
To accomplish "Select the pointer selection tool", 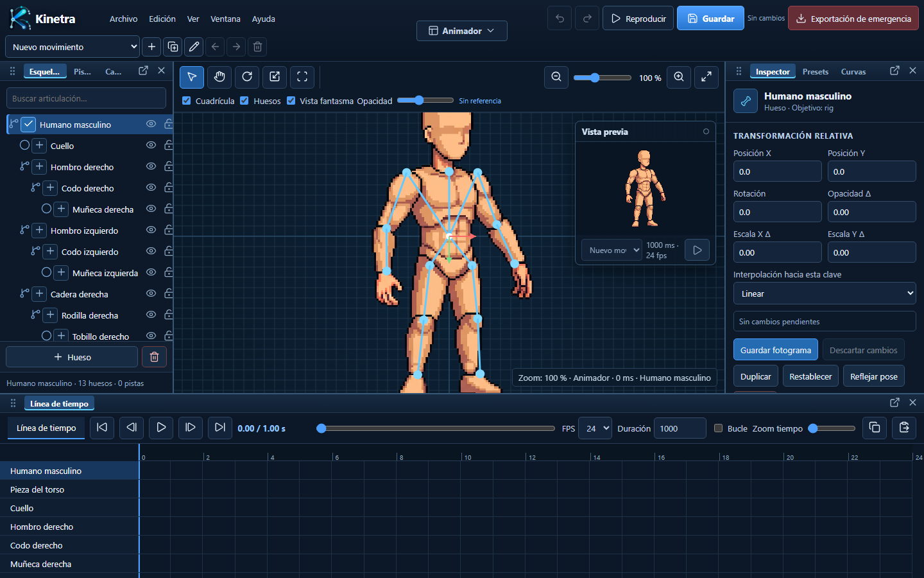I will coord(192,77).
